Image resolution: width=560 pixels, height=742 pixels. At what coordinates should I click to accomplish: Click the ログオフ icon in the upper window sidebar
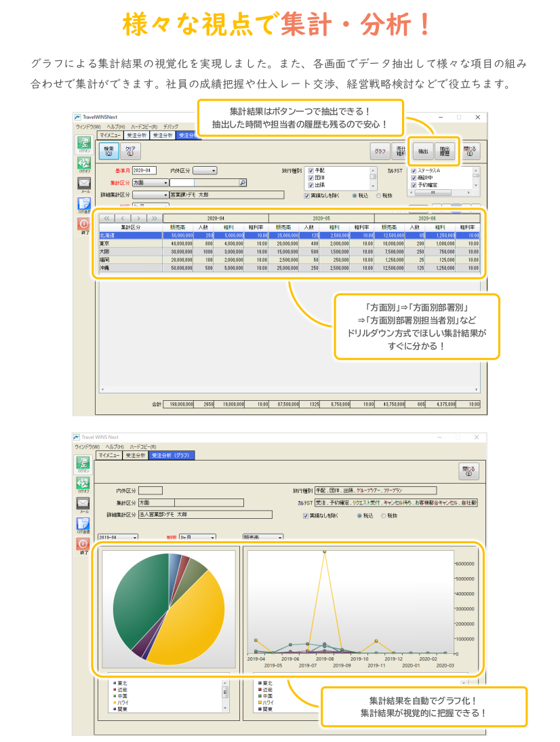tap(83, 164)
